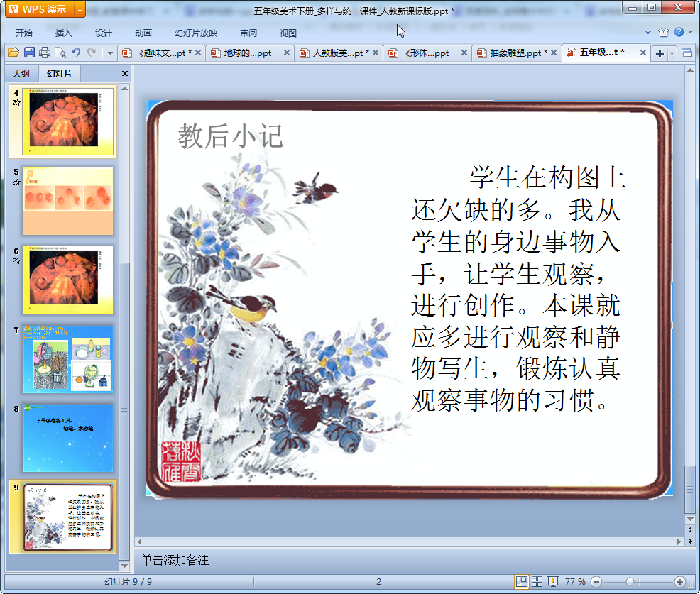Close the active 五年级...t document tab
700x594 pixels.
pyautogui.click(x=643, y=53)
